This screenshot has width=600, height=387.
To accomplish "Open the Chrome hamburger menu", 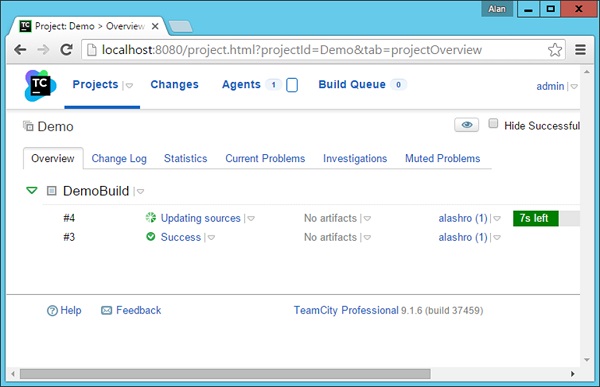I will [580, 50].
